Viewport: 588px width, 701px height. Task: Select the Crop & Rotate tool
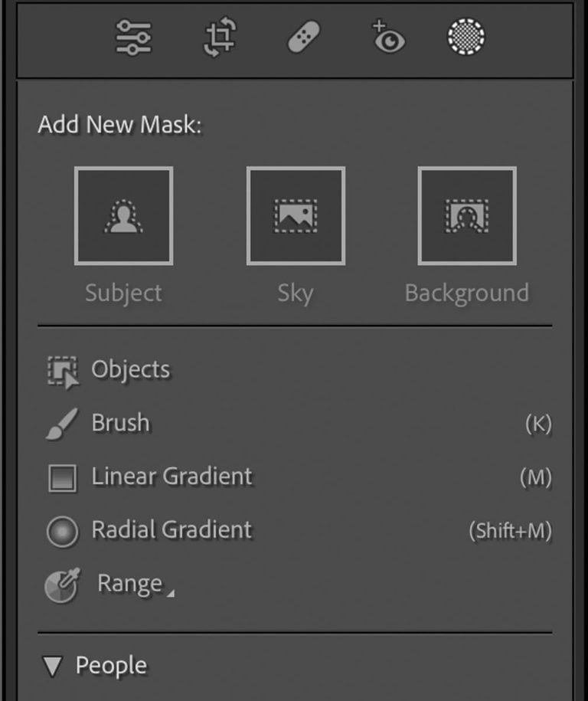218,36
